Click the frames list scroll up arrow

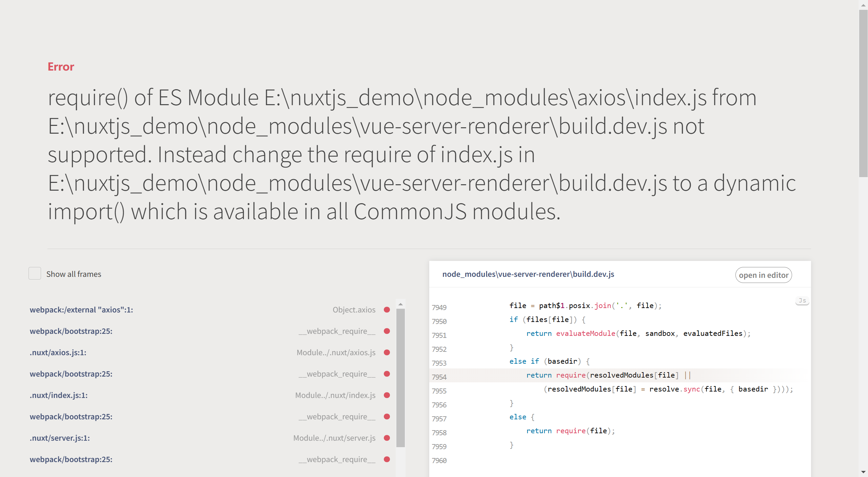coord(400,304)
